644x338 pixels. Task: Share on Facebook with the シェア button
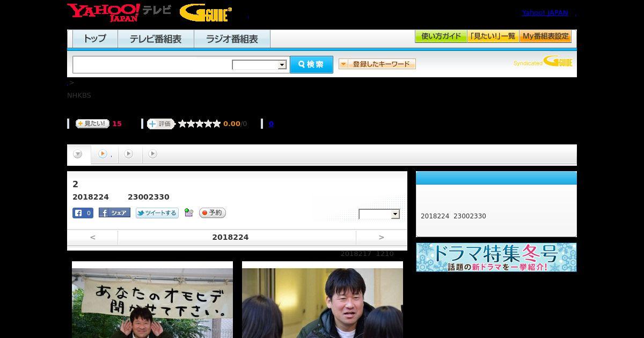[x=114, y=213]
